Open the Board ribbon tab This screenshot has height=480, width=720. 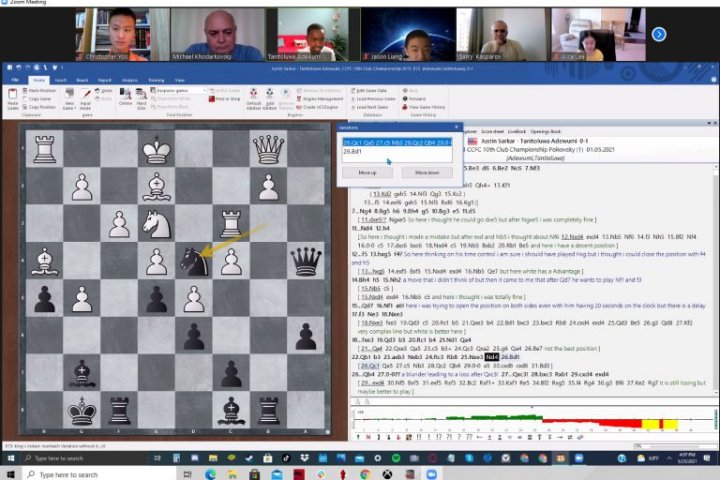pos(81,79)
